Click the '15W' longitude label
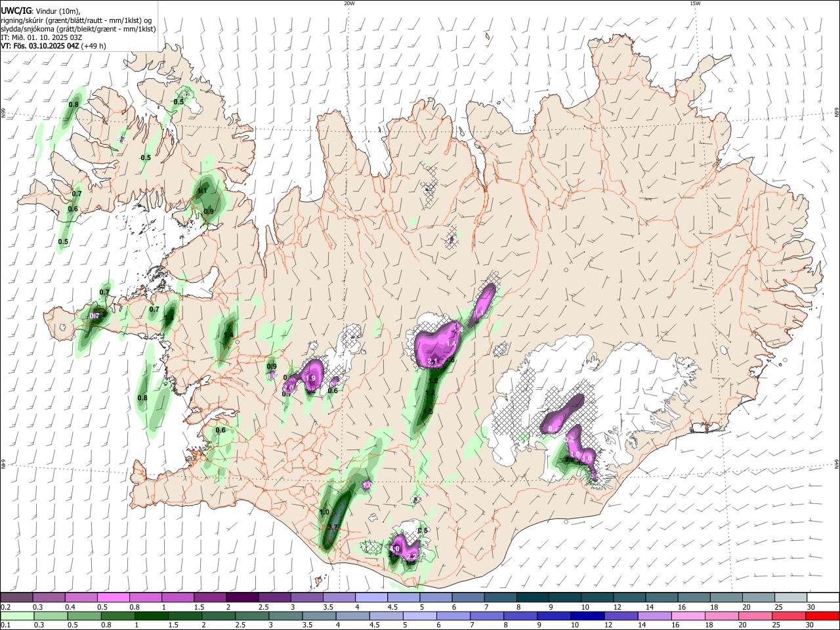 [695, 3]
